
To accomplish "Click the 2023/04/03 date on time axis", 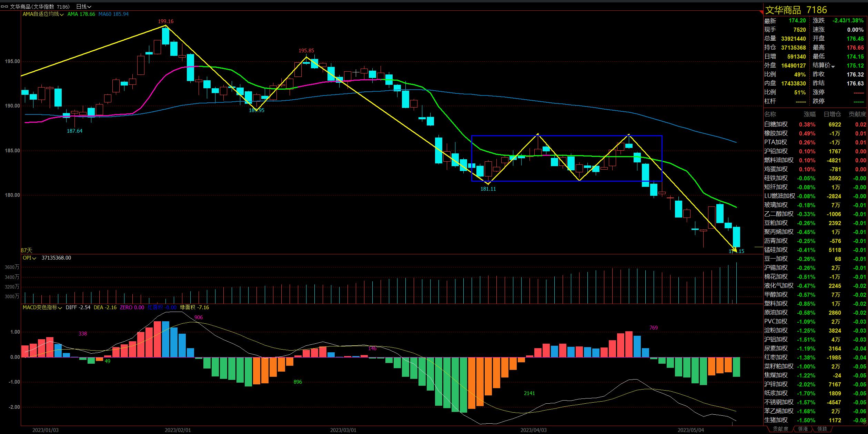I will [533, 430].
